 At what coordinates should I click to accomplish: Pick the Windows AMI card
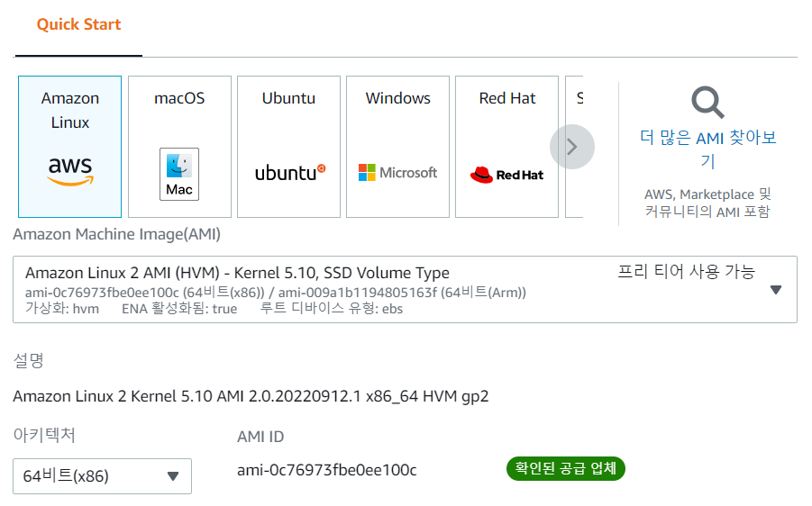pyautogui.click(x=397, y=147)
